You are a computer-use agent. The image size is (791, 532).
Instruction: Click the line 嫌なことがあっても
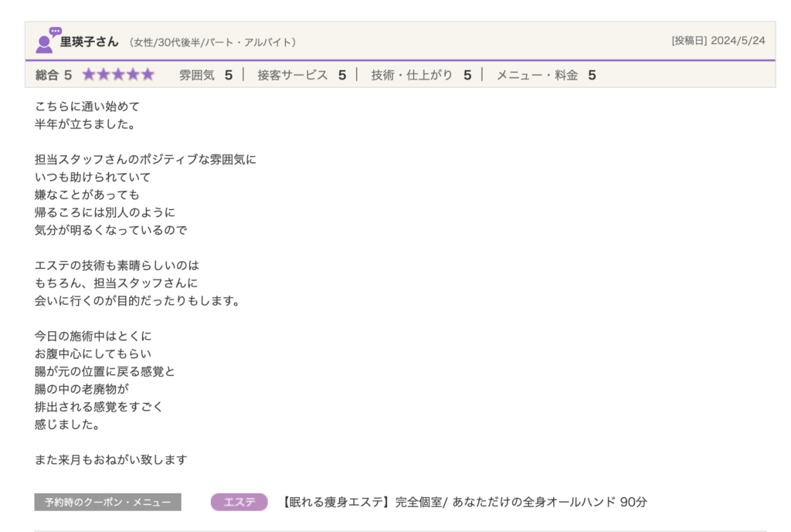[x=87, y=195]
